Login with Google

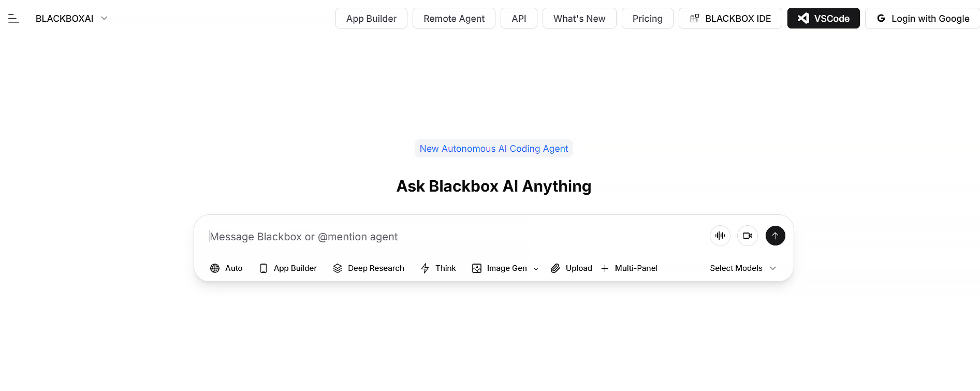923,18
